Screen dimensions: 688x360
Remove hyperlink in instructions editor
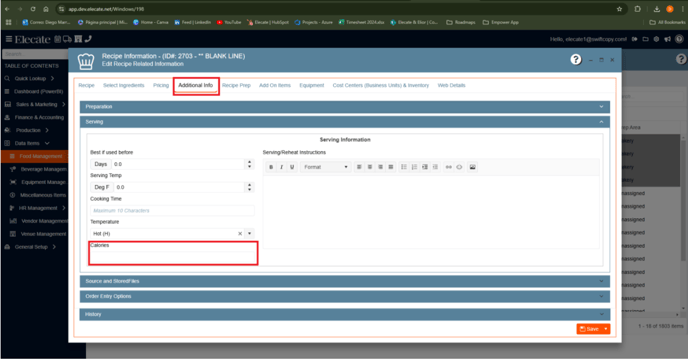459,167
